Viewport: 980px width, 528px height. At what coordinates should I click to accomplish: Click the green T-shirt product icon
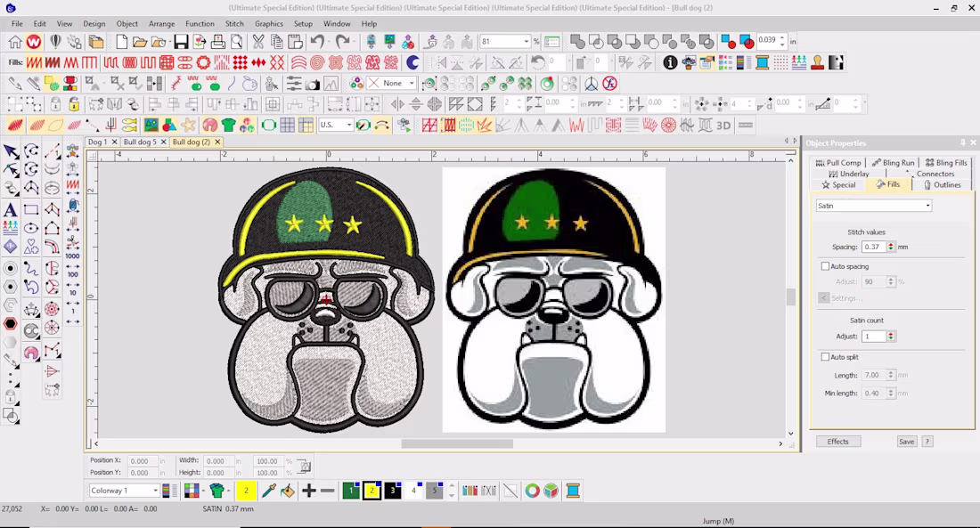pos(228,126)
